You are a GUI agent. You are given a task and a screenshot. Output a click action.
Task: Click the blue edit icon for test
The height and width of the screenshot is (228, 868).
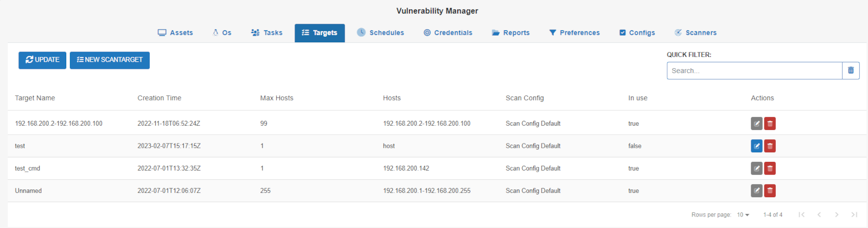click(757, 146)
